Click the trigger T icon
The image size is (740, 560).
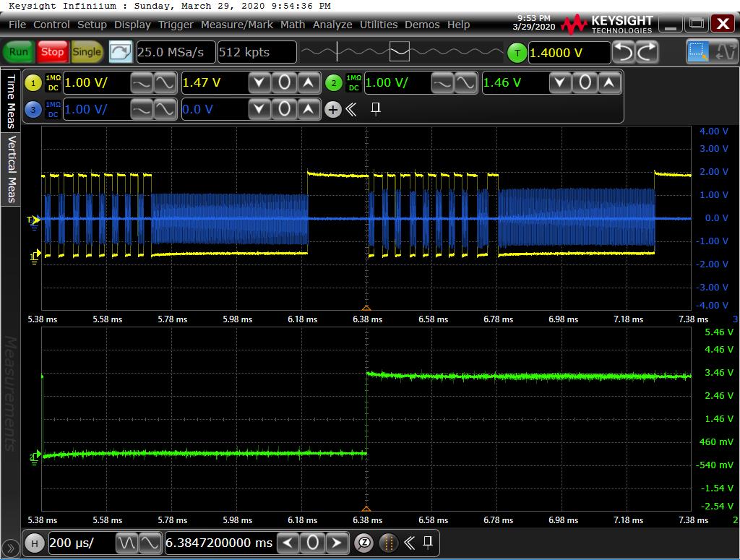(517, 53)
